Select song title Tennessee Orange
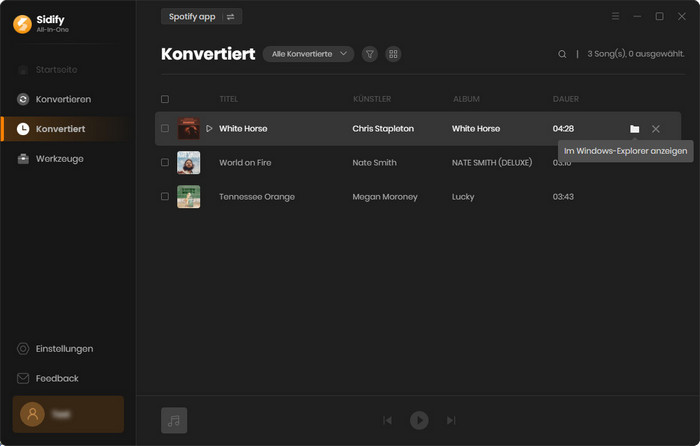The image size is (700, 446). click(x=257, y=197)
